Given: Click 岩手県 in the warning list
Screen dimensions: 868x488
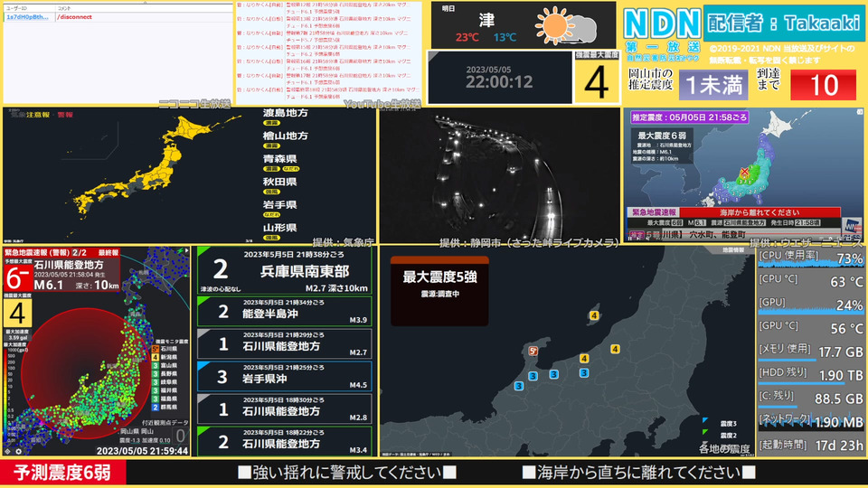Looking at the screenshot, I should tap(279, 205).
